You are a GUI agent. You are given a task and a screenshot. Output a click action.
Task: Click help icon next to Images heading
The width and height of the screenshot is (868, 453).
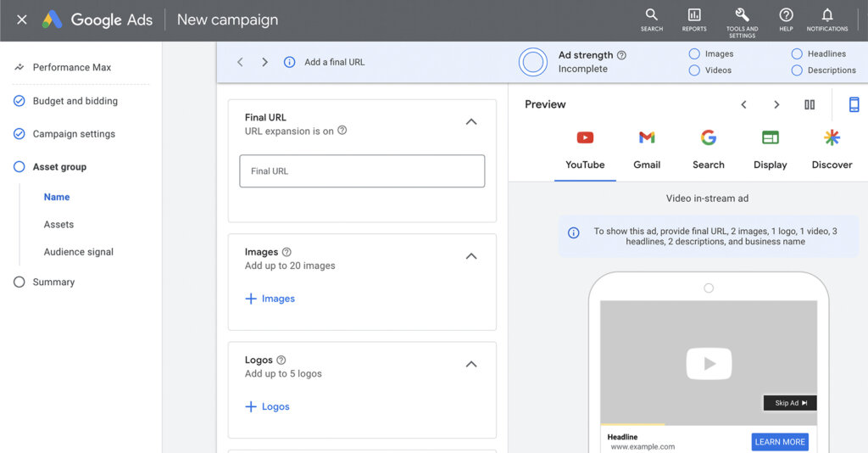(x=287, y=252)
